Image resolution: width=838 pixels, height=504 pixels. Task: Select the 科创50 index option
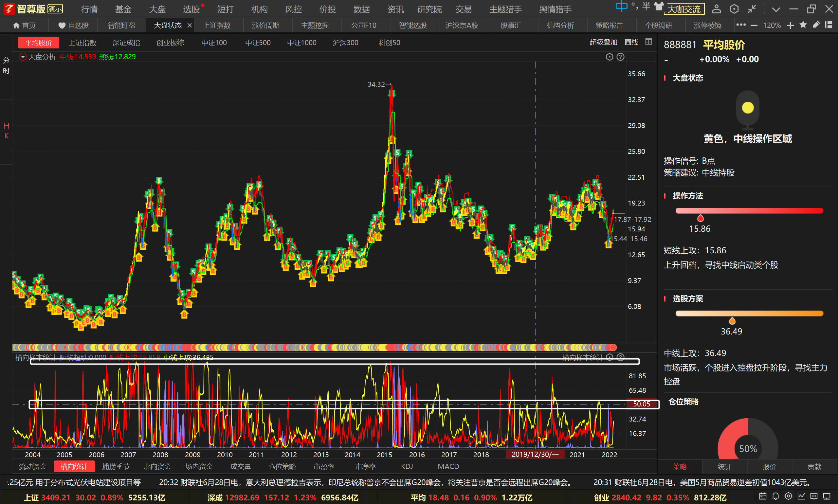point(389,43)
